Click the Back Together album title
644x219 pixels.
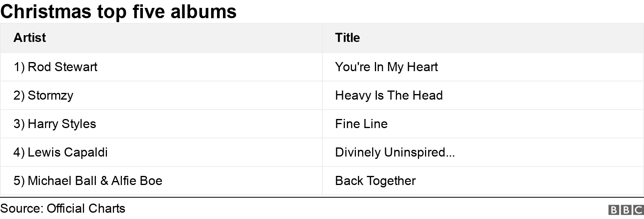point(375,181)
